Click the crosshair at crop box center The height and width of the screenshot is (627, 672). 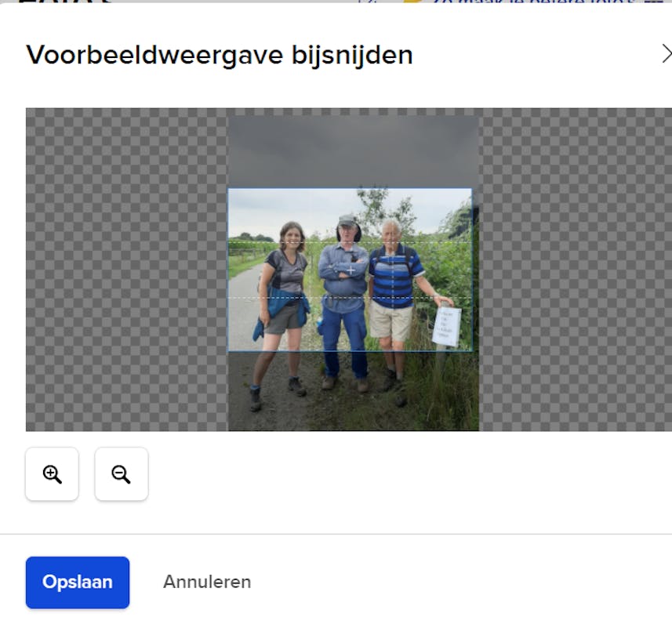tap(351, 270)
